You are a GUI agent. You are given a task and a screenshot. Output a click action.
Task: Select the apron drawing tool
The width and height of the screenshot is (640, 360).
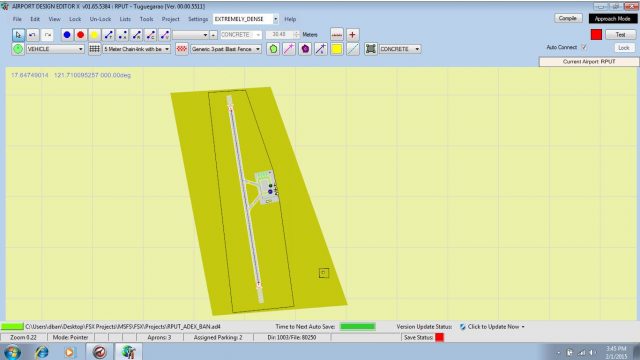point(371,49)
